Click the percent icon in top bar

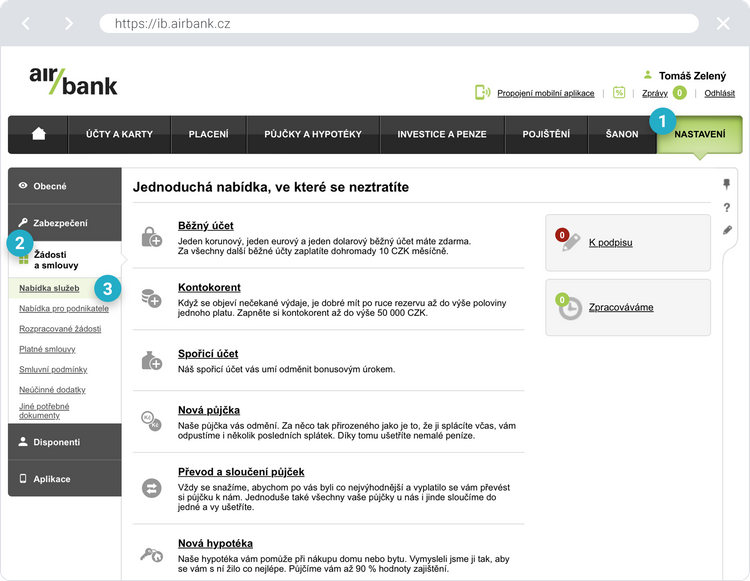click(x=619, y=93)
